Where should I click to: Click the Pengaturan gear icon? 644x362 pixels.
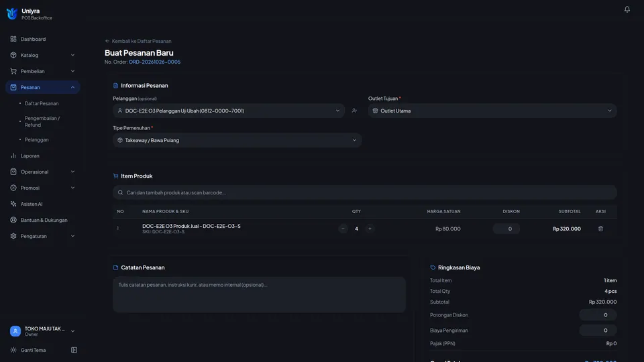point(13,236)
